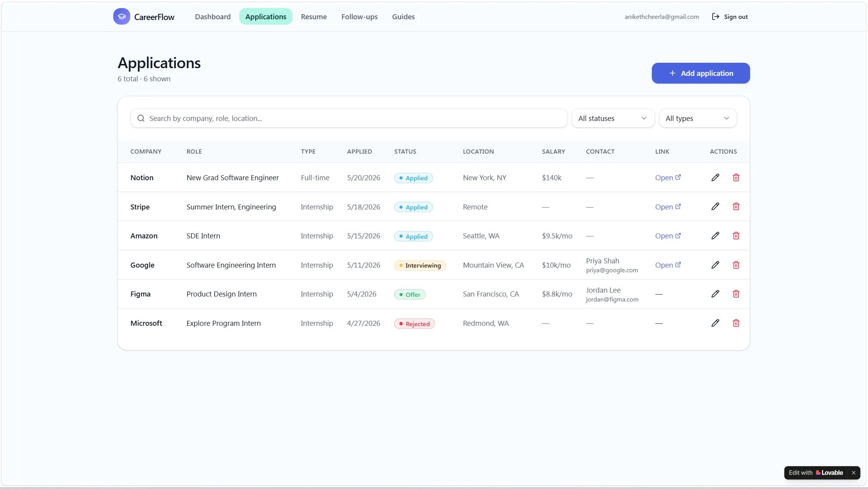Image resolution: width=868 pixels, height=489 pixels.
Task: Switch to the Resume tab
Action: (x=314, y=17)
